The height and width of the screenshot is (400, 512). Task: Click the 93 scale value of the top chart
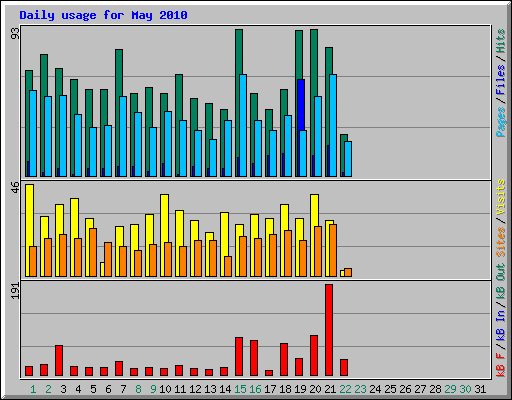coord(15,33)
